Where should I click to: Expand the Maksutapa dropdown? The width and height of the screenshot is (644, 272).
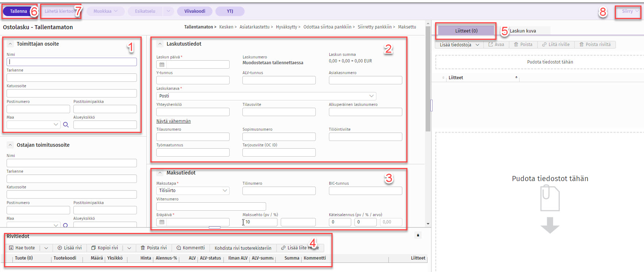(x=225, y=191)
